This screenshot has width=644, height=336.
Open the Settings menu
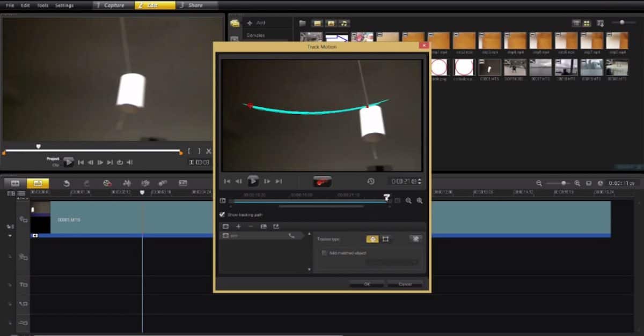pos(64,5)
